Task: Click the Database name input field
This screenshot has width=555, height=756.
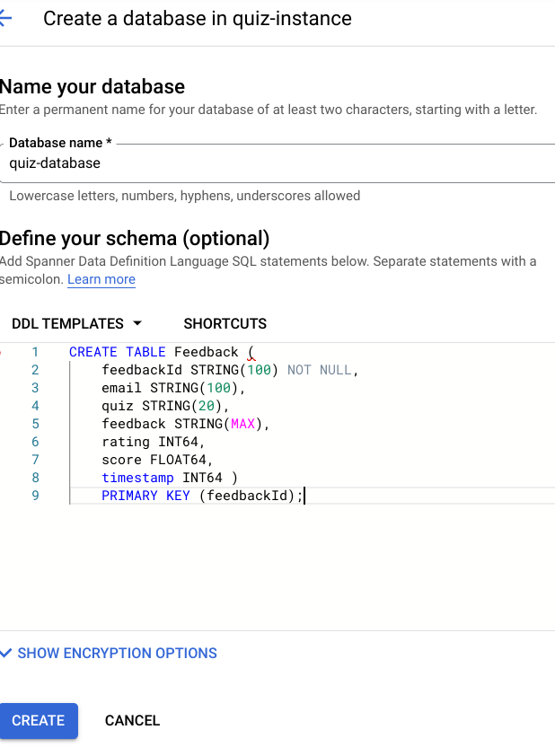Action: tap(279, 163)
